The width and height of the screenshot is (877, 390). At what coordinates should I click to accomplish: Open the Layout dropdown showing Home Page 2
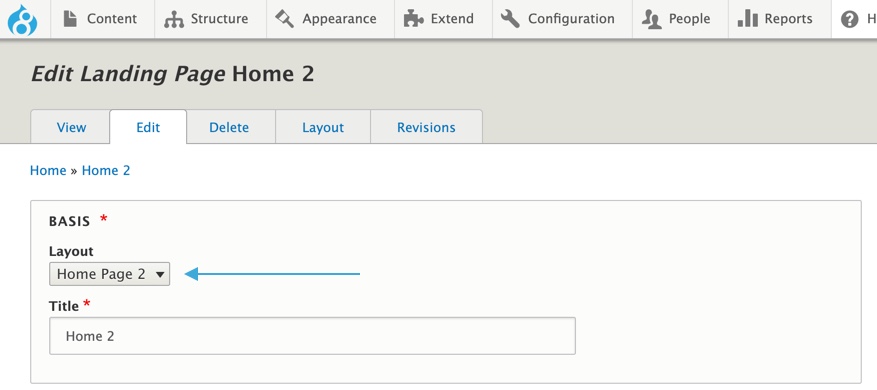tap(110, 274)
